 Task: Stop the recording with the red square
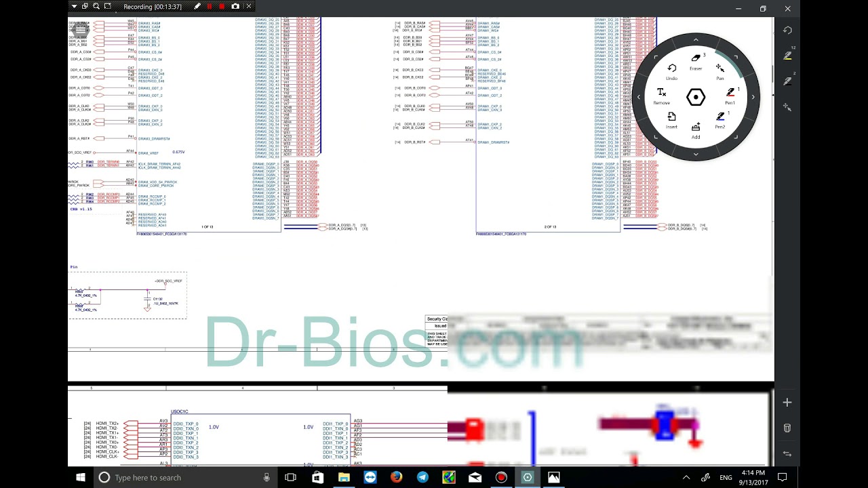pos(222,6)
